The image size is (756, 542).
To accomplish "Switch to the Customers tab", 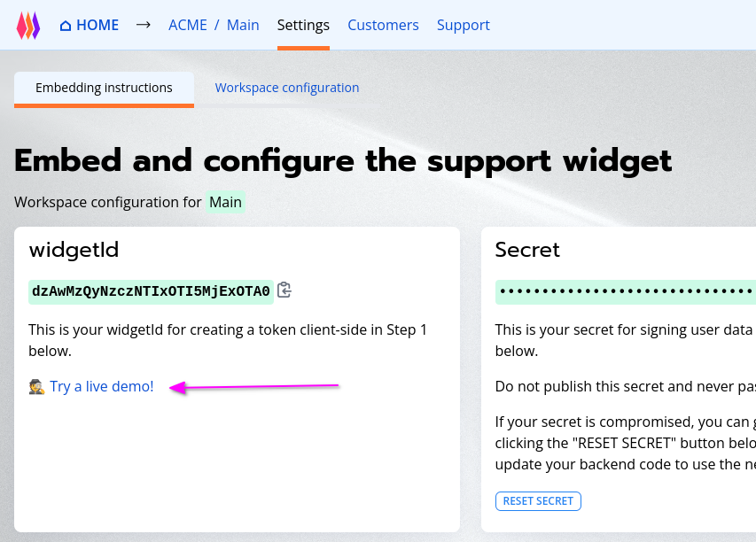I will tap(383, 25).
